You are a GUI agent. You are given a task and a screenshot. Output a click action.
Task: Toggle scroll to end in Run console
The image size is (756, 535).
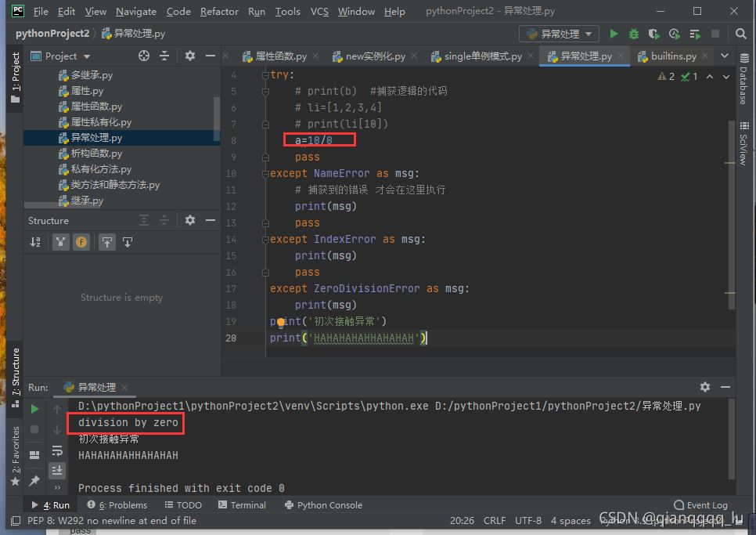[57, 470]
